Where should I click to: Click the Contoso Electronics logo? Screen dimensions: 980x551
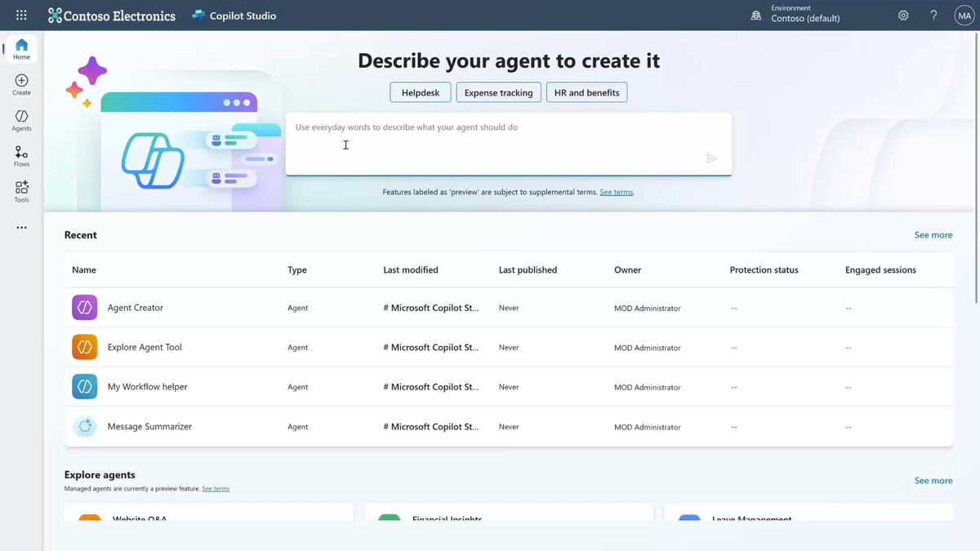pyautogui.click(x=112, y=16)
